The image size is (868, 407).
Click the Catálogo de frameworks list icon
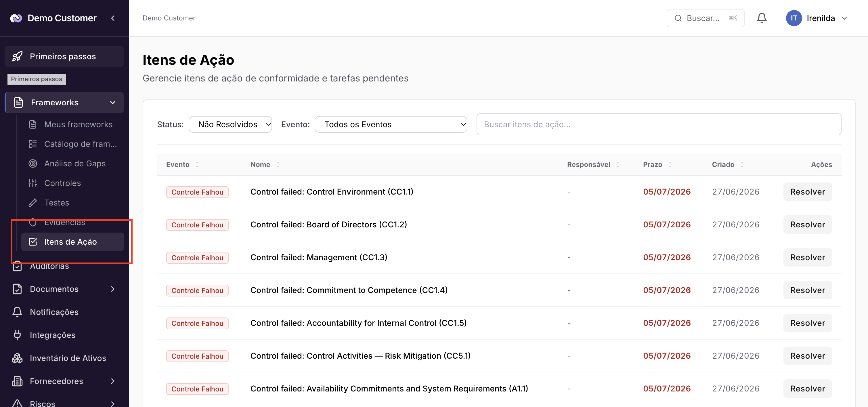pos(33,144)
